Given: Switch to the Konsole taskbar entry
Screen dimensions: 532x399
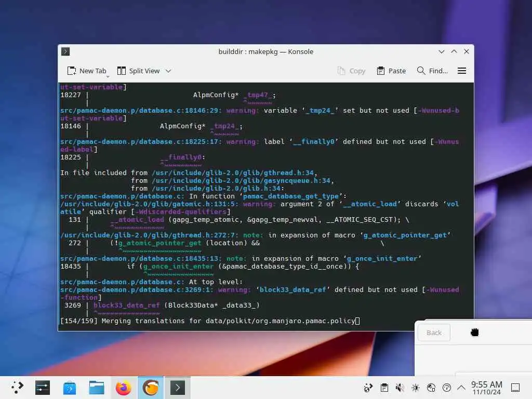Looking at the screenshot, I should (178, 388).
